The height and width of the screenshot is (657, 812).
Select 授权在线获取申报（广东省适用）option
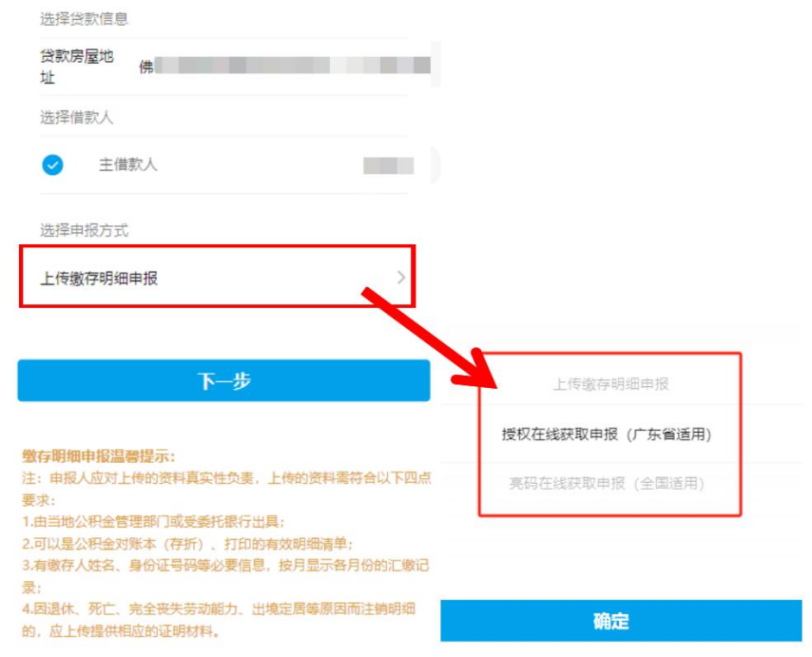(607, 434)
